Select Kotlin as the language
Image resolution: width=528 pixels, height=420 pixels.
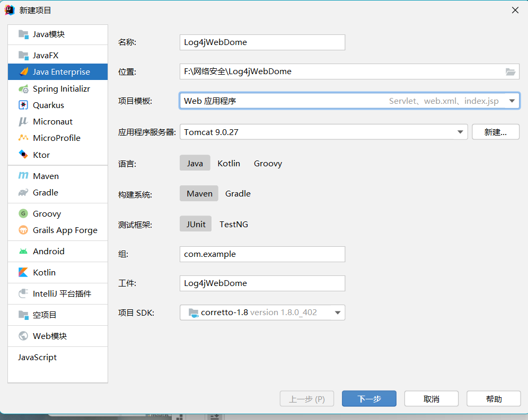(228, 163)
